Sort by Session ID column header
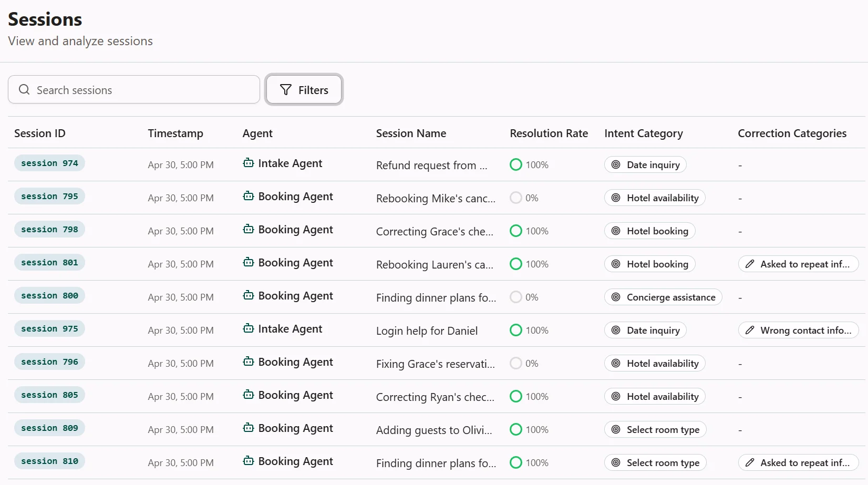Image resolution: width=868 pixels, height=485 pixels. (40, 133)
